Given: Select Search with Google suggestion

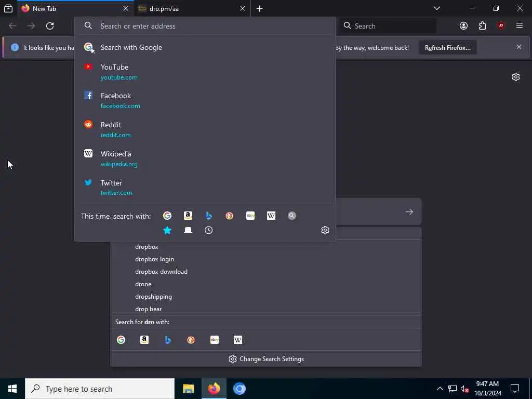Looking at the screenshot, I should (x=205, y=47).
